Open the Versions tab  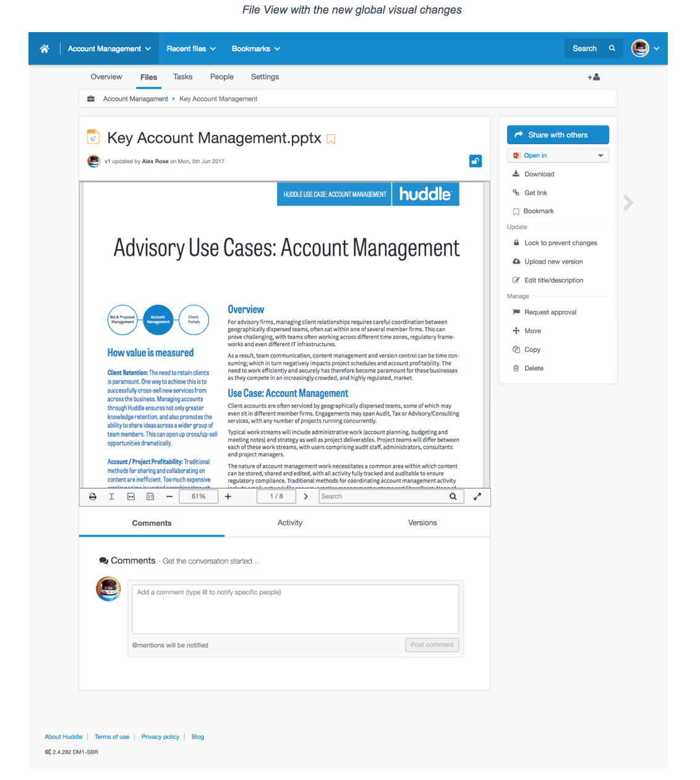click(x=422, y=523)
